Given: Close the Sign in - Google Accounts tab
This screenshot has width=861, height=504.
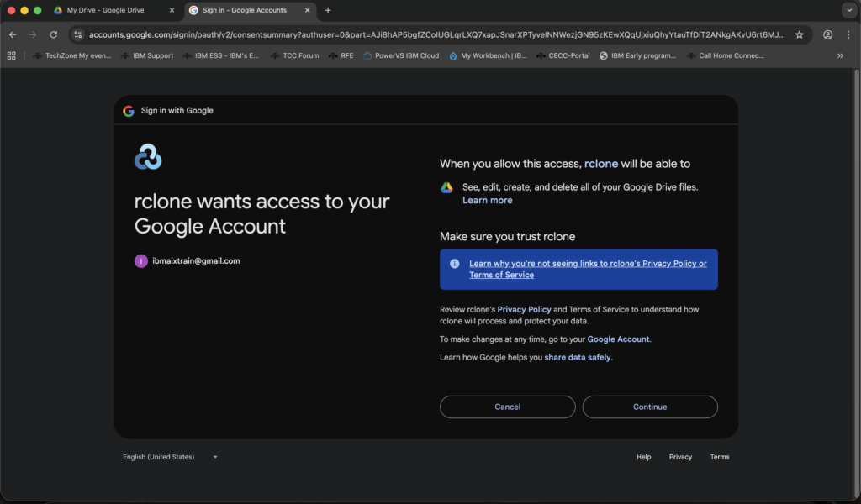Looking at the screenshot, I should click(307, 10).
